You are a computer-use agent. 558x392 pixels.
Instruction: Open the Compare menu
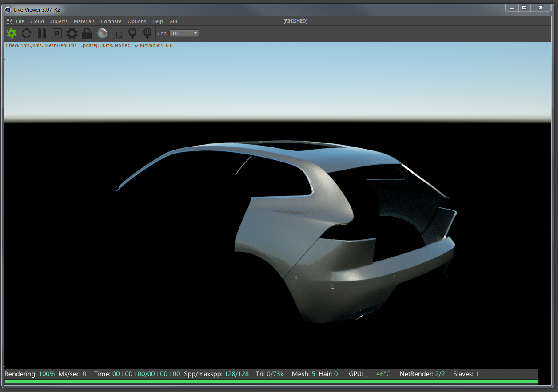click(x=111, y=21)
